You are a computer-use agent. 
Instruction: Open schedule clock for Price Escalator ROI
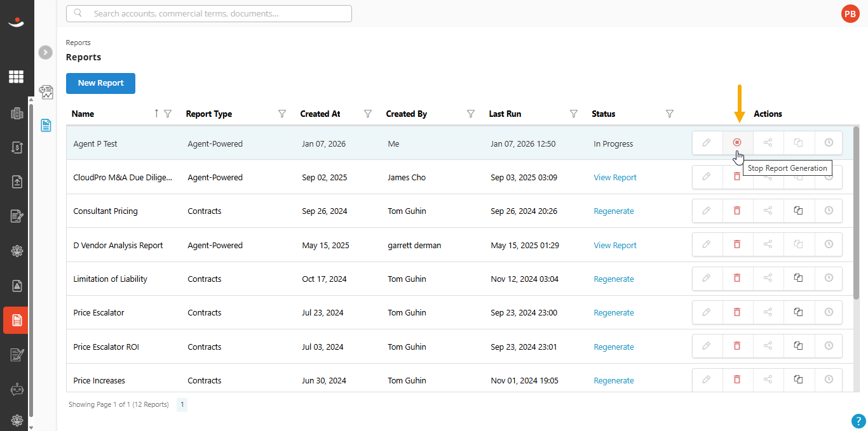pyautogui.click(x=829, y=346)
